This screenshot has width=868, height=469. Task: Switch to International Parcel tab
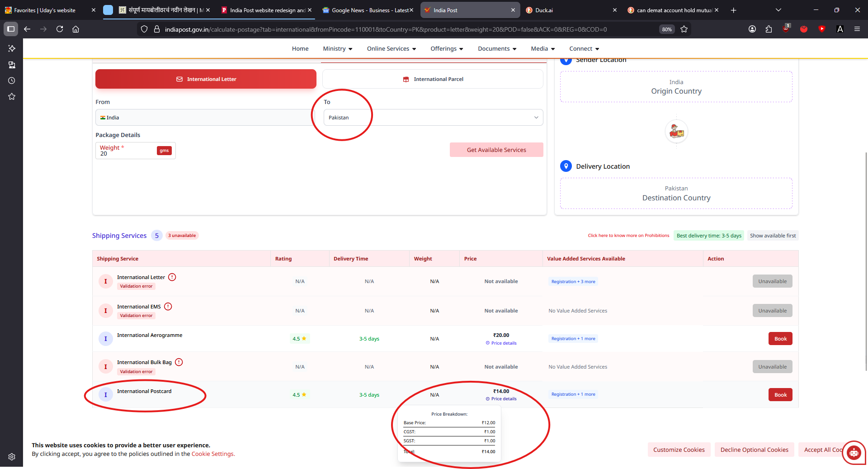coord(433,79)
